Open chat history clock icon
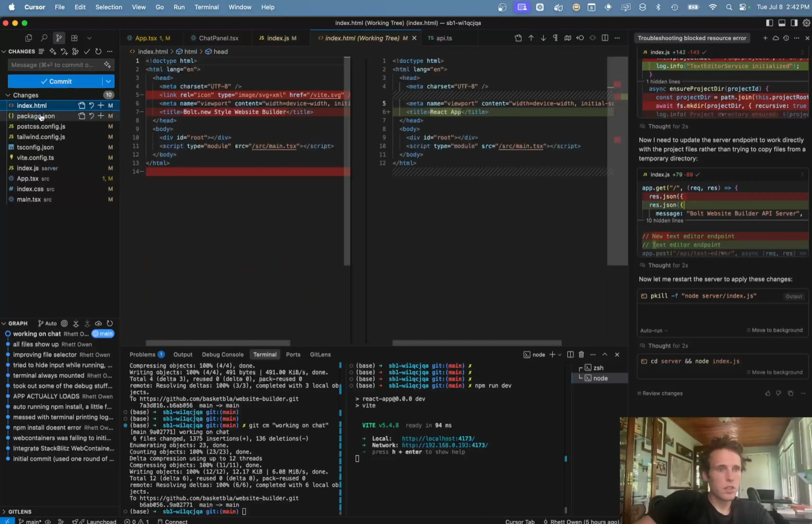Viewport: 812px width, 524px height. [786, 38]
